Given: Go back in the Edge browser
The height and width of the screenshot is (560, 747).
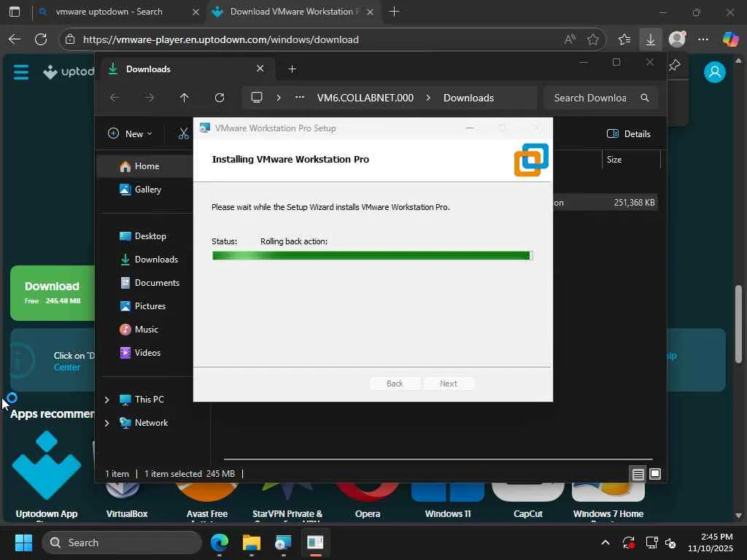Looking at the screenshot, I should 15,39.
